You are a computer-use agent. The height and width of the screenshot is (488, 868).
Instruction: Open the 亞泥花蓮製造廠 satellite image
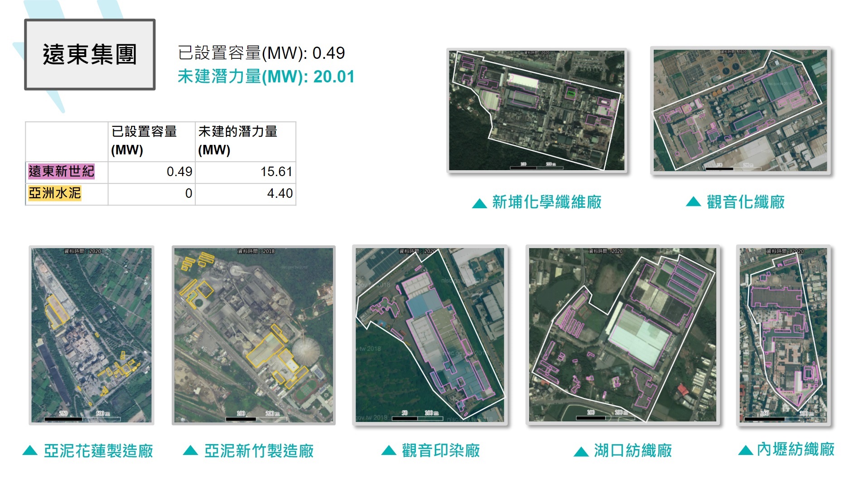click(x=92, y=335)
